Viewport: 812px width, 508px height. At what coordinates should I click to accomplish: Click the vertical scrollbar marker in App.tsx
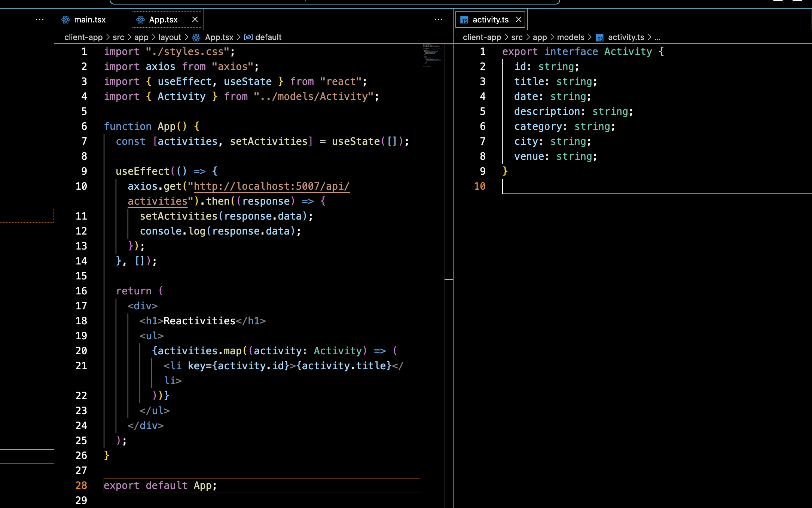[x=449, y=279]
